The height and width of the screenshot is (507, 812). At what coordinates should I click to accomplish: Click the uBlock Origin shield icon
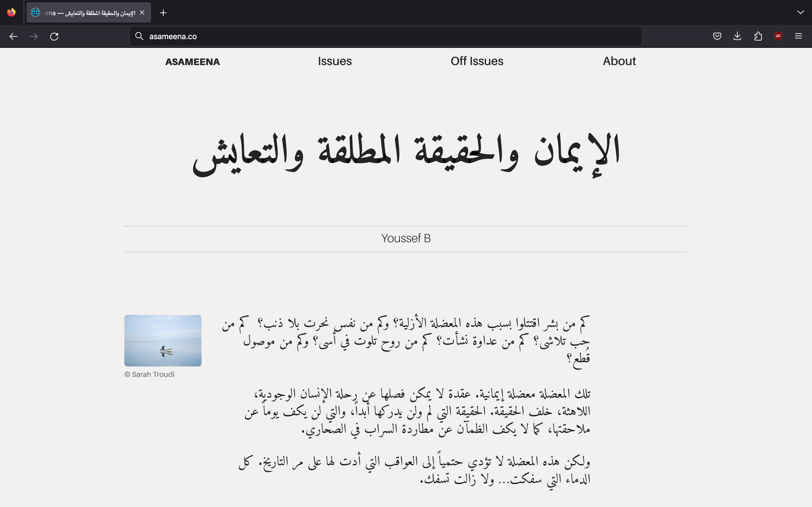(778, 36)
